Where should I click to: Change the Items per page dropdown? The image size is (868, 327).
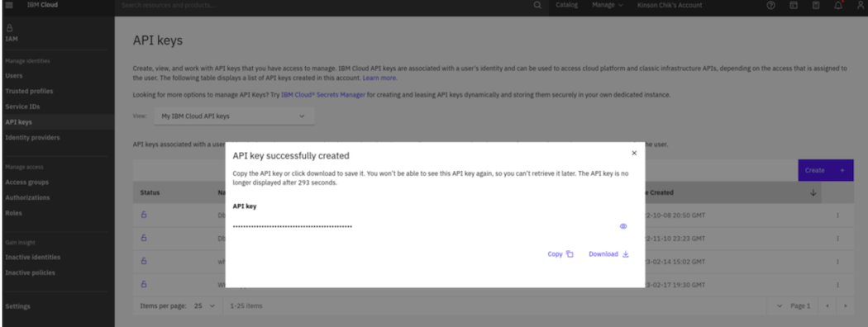point(204,306)
